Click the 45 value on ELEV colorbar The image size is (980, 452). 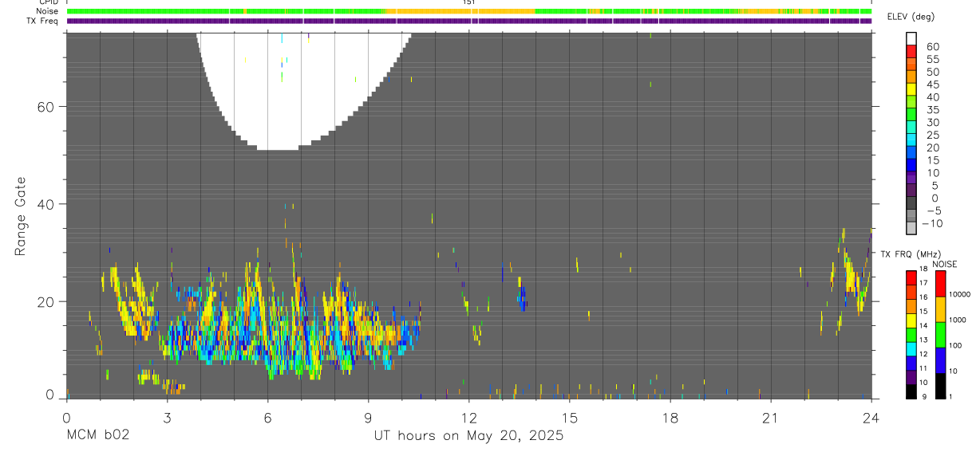coord(932,84)
